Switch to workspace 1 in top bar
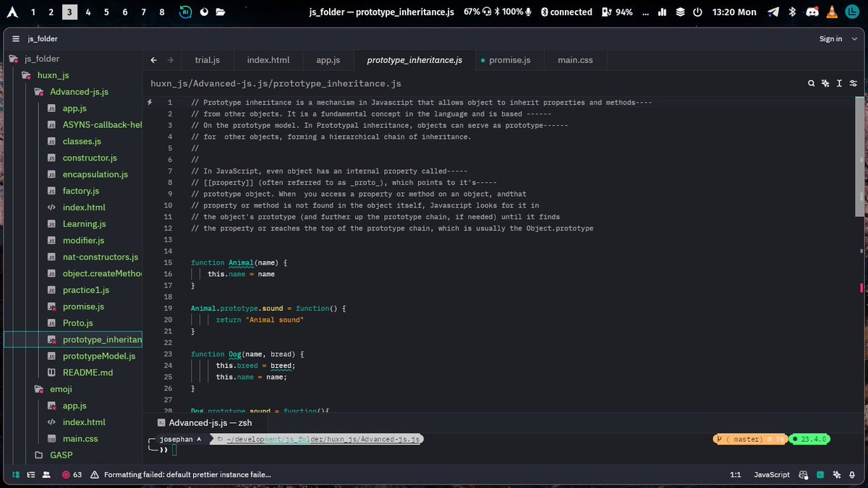This screenshot has height=488, width=868. [x=33, y=12]
